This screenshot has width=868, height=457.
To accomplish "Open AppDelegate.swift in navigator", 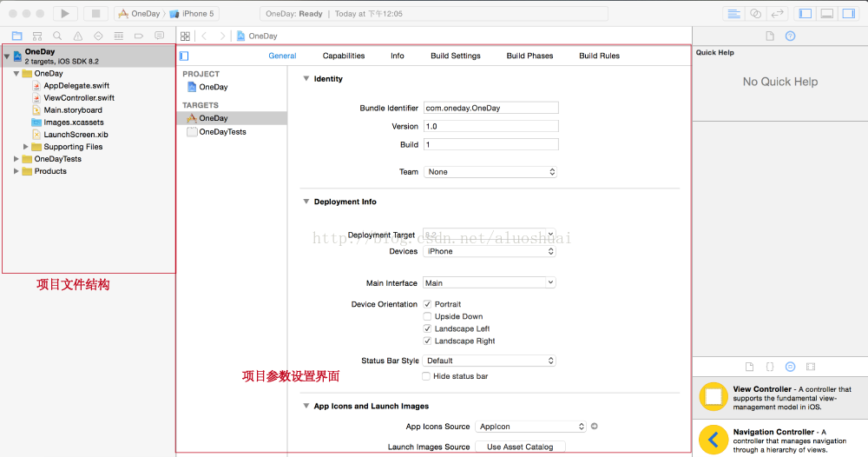I will click(76, 86).
